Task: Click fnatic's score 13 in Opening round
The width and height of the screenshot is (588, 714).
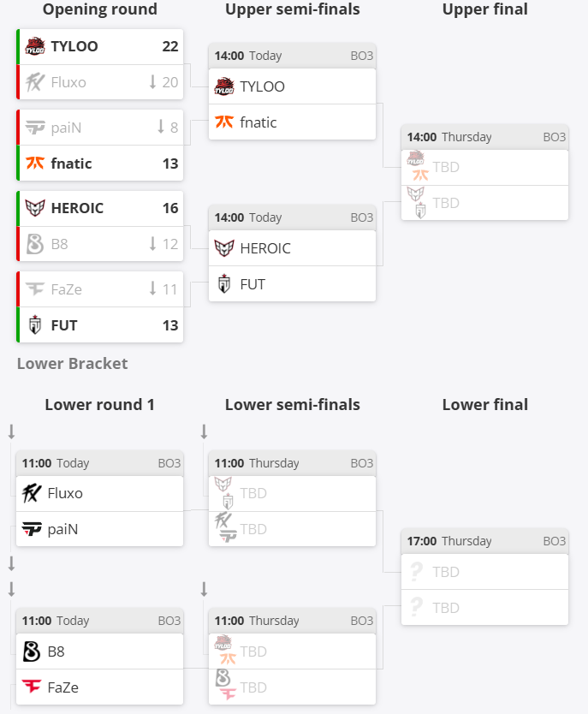Action: pos(170,164)
